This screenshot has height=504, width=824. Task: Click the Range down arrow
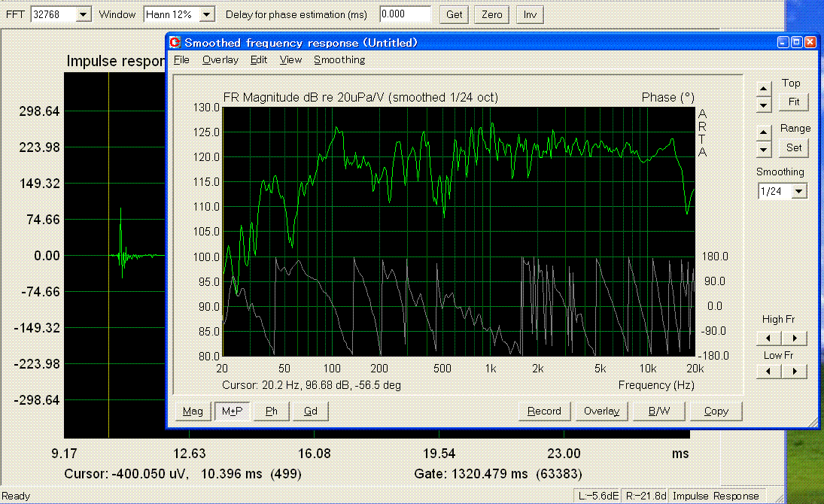(764, 150)
